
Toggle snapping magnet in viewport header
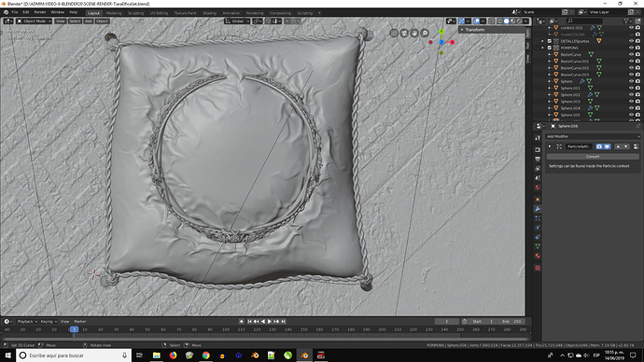(268, 21)
